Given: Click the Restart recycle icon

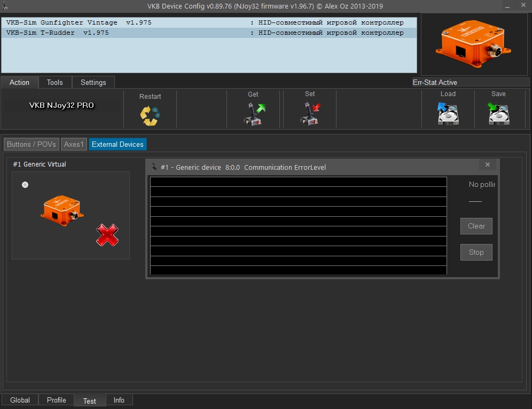Looking at the screenshot, I should 150,116.
